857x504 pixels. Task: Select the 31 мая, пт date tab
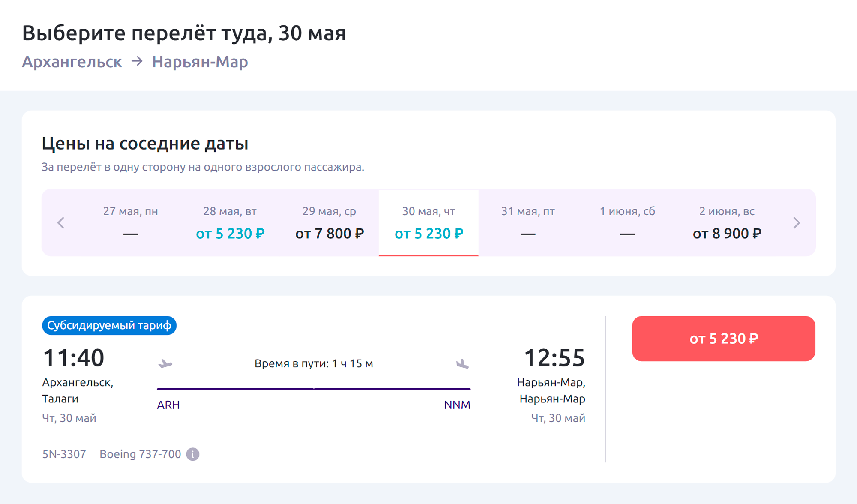pyautogui.click(x=528, y=223)
